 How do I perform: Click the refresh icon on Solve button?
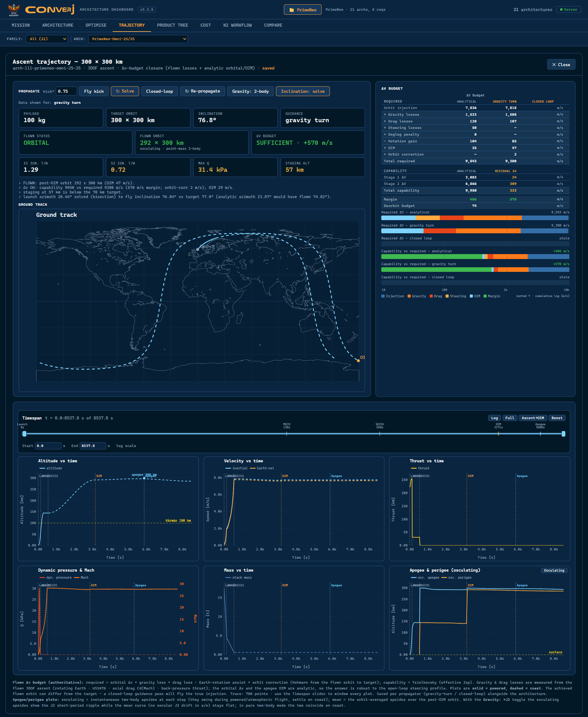pyautogui.click(x=118, y=91)
